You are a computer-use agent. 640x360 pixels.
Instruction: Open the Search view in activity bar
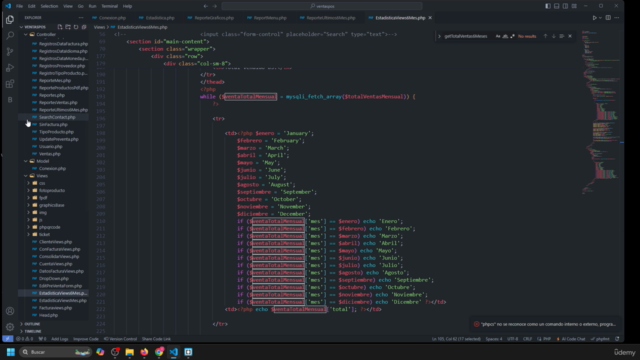click(10, 36)
